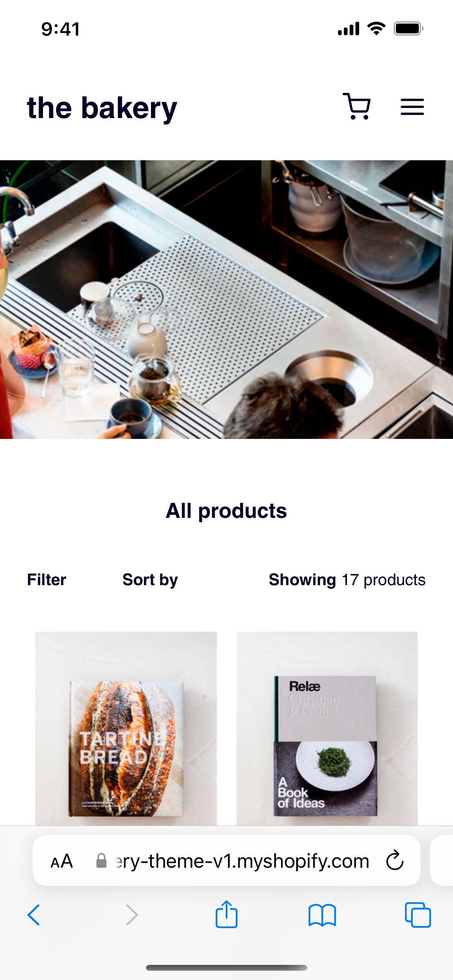
Task: Open the shopping cart
Action: click(x=357, y=106)
